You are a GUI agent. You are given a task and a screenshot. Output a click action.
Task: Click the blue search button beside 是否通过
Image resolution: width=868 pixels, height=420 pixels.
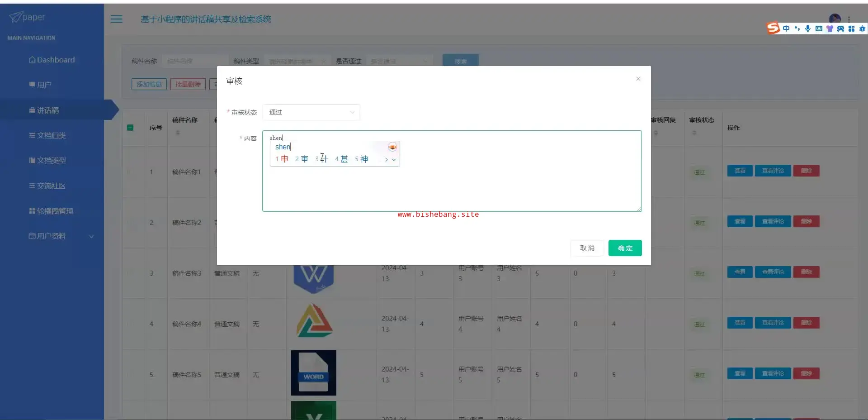coord(461,61)
